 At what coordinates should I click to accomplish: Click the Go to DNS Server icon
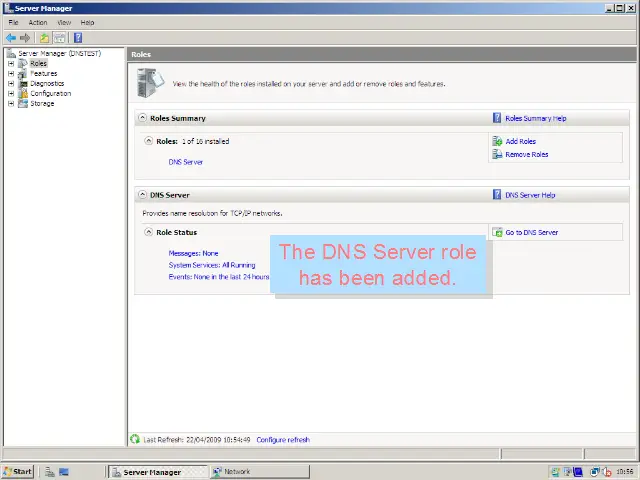point(497,232)
